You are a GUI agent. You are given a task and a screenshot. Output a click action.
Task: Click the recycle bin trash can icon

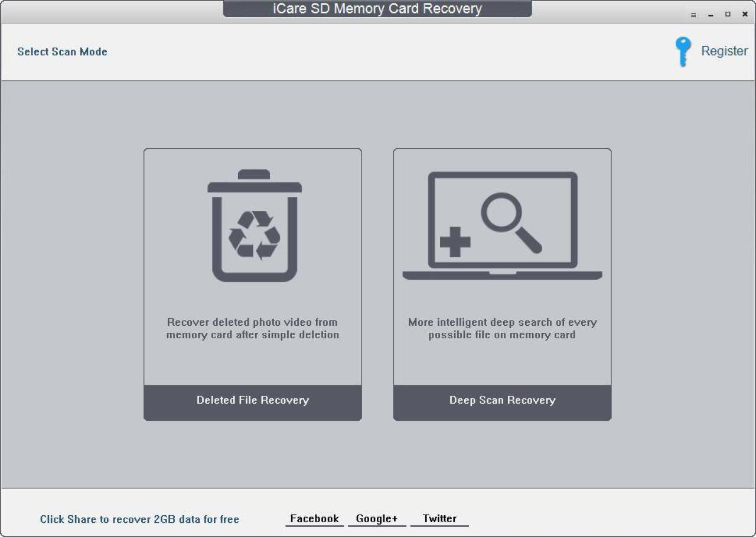click(x=254, y=226)
